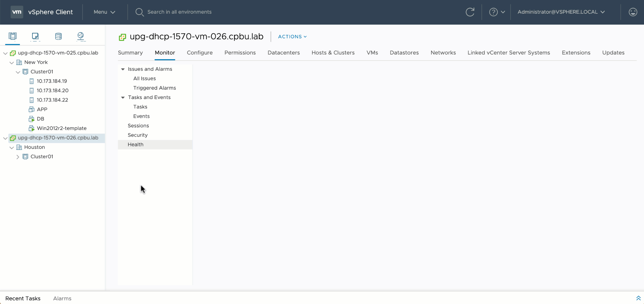Open the Linked vCenter Server Systems tab
The image size is (644, 304).
(508, 53)
